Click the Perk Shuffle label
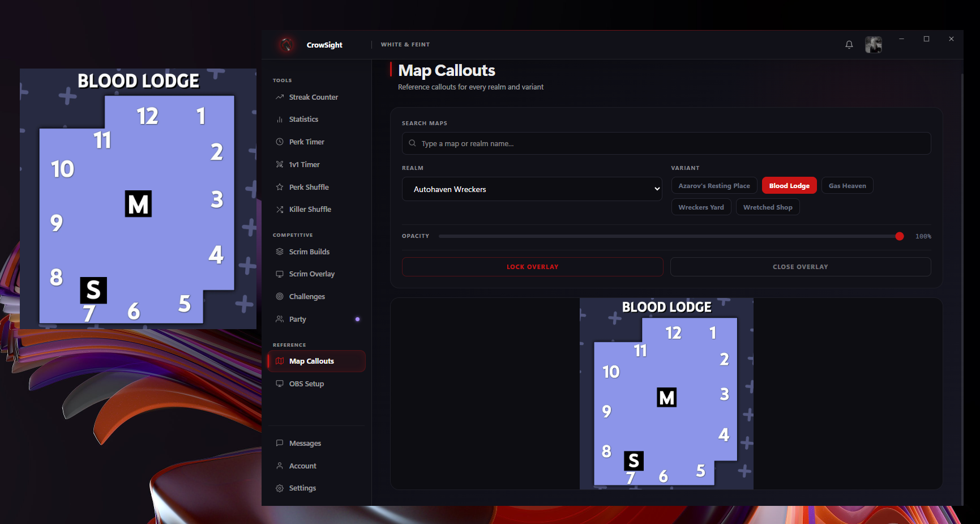The height and width of the screenshot is (524, 980). click(x=309, y=187)
